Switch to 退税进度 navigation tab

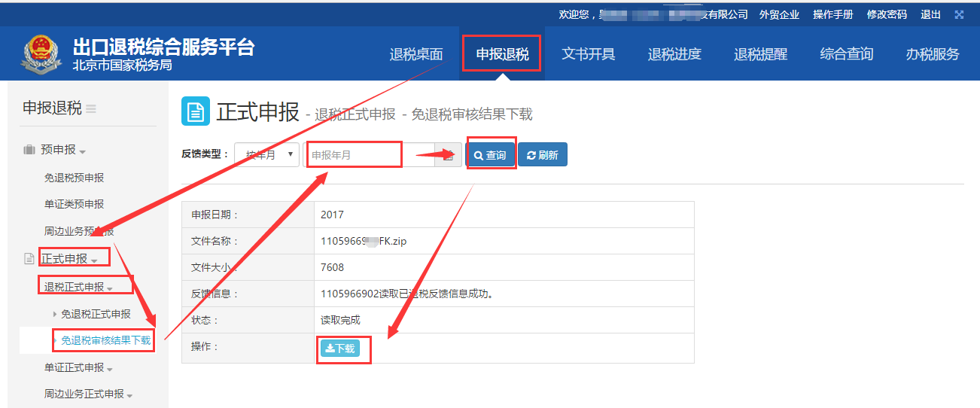click(674, 54)
